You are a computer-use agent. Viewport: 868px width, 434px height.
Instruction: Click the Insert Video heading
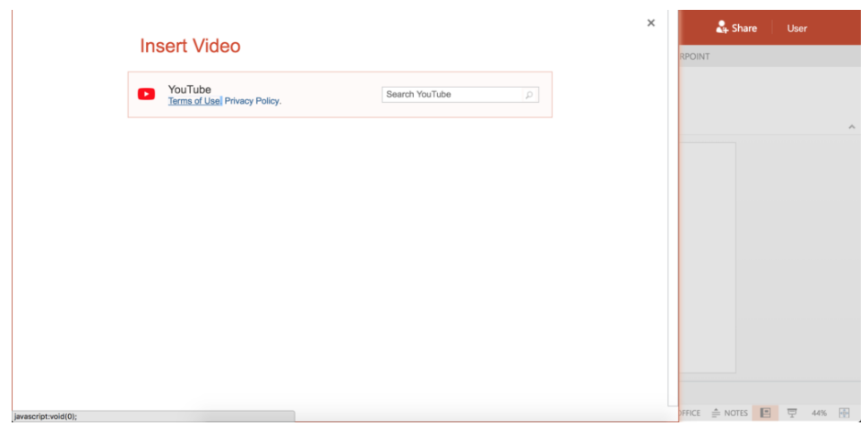pyautogui.click(x=190, y=46)
